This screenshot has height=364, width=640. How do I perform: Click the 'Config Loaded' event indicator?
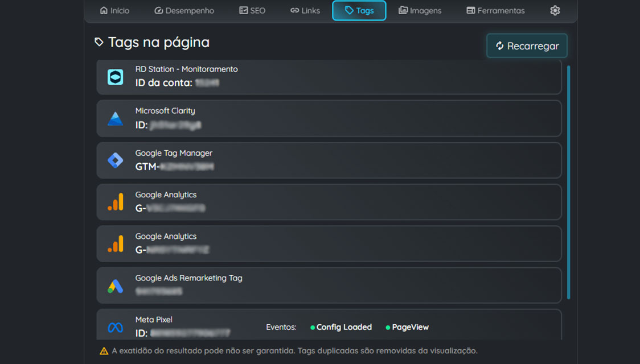[x=341, y=327]
